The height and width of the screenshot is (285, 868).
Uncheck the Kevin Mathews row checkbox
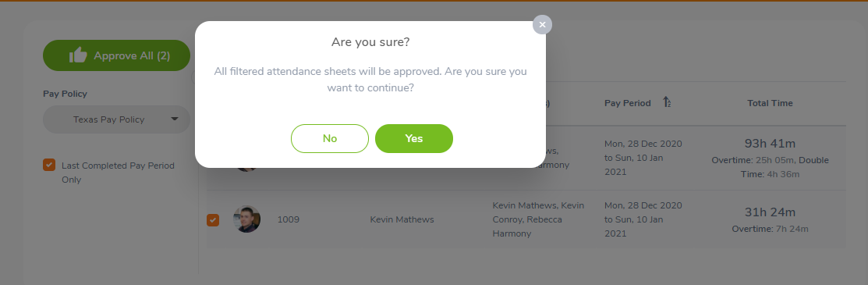coord(213,220)
